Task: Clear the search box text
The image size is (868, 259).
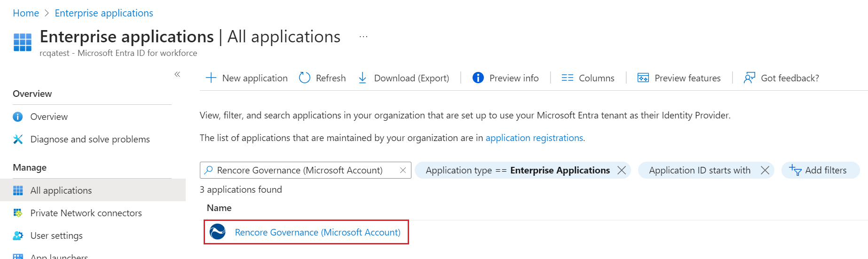Action: [x=403, y=170]
